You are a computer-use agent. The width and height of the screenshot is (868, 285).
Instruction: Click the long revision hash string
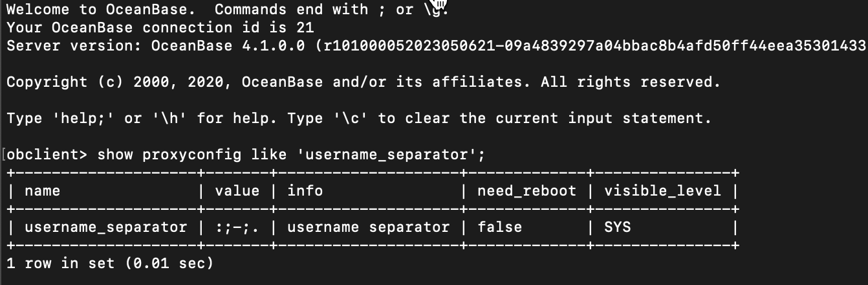594,46
